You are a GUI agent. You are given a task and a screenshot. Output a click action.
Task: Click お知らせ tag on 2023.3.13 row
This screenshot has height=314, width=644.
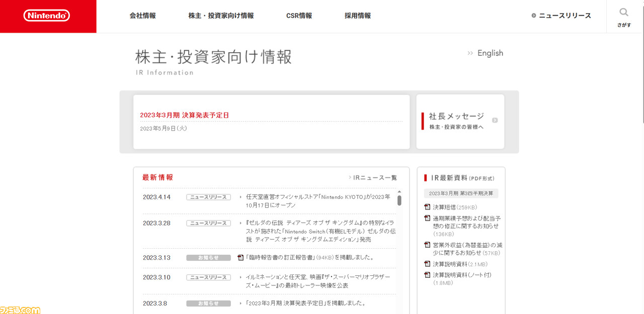click(208, 258)
